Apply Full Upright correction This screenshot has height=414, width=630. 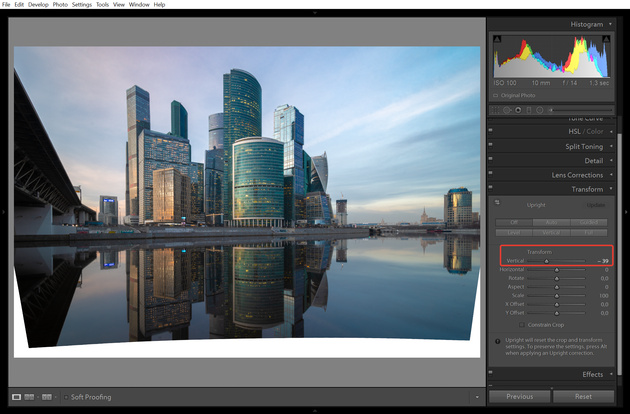pos(589,233)
